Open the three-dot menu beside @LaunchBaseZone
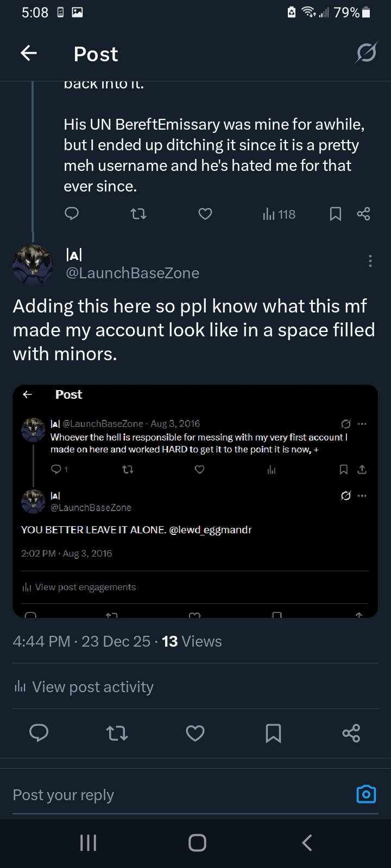Image resolution: width=391 pixels, height=868 pixels. click(x=370, y=261)
